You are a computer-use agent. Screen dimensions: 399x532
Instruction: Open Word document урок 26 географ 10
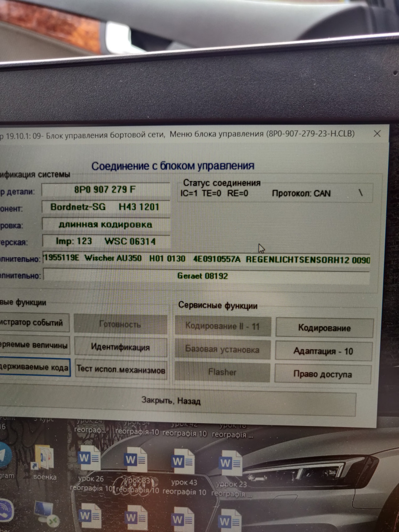(x=89, y=468)
